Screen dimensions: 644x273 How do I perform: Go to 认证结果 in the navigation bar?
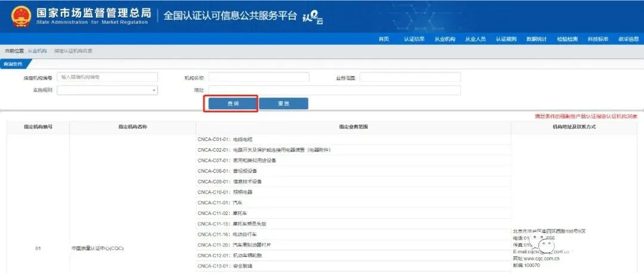[x=414, y=39]
